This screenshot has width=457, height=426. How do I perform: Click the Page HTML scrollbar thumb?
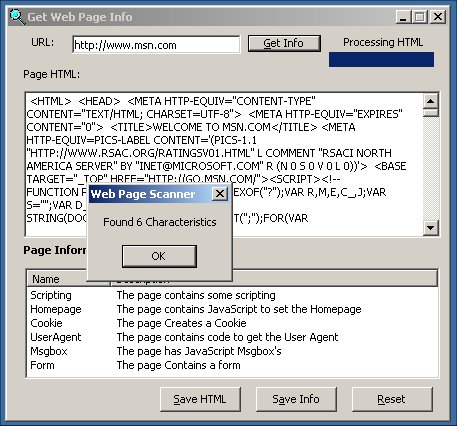[x=431, y=112]
